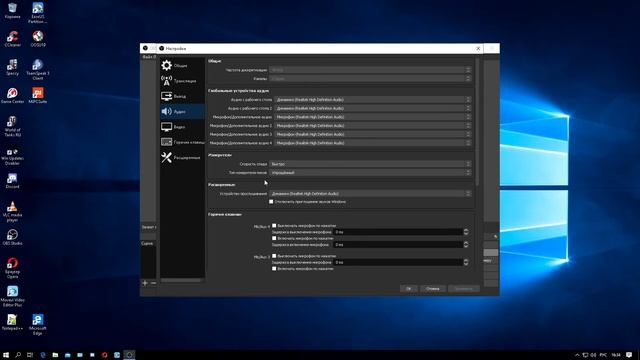Open the channels dropdown
The image size is (640, 360).
[370, 78]
